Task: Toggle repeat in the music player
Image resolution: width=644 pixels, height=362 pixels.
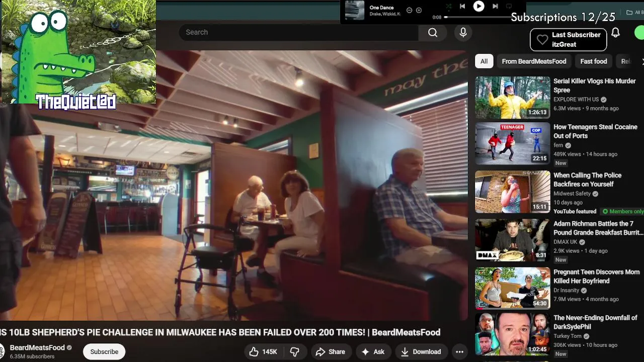Action: pyautogui.click(x=509, y=7)
